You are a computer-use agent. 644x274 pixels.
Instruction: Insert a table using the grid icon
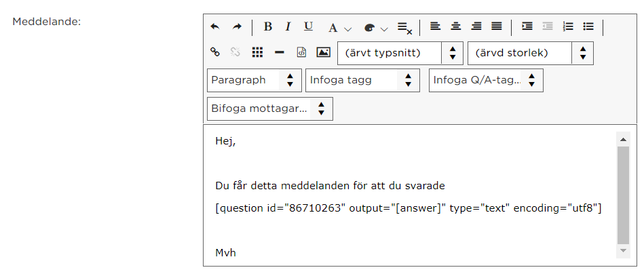tap(257, 52)
